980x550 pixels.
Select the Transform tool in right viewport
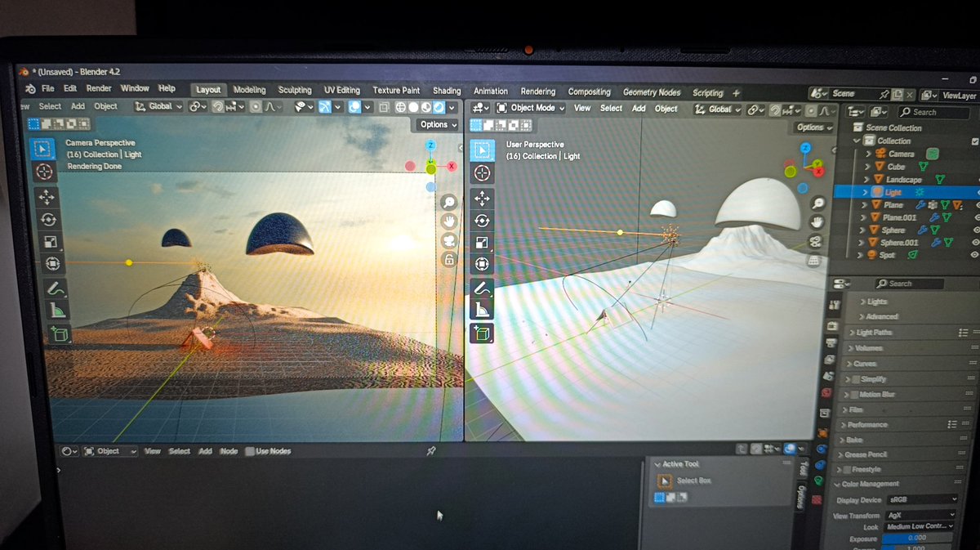click(482, 265)
